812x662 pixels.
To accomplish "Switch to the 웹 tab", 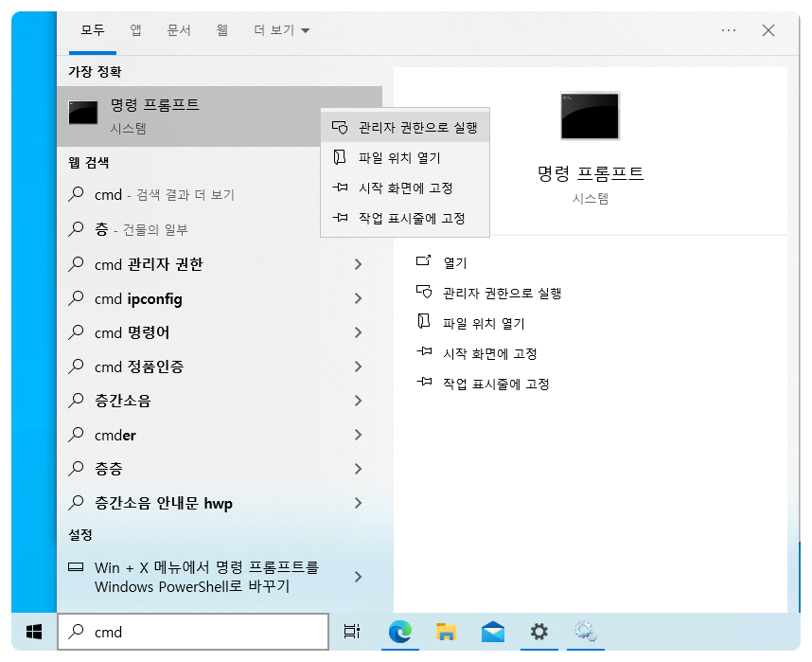I will point(222,30).
